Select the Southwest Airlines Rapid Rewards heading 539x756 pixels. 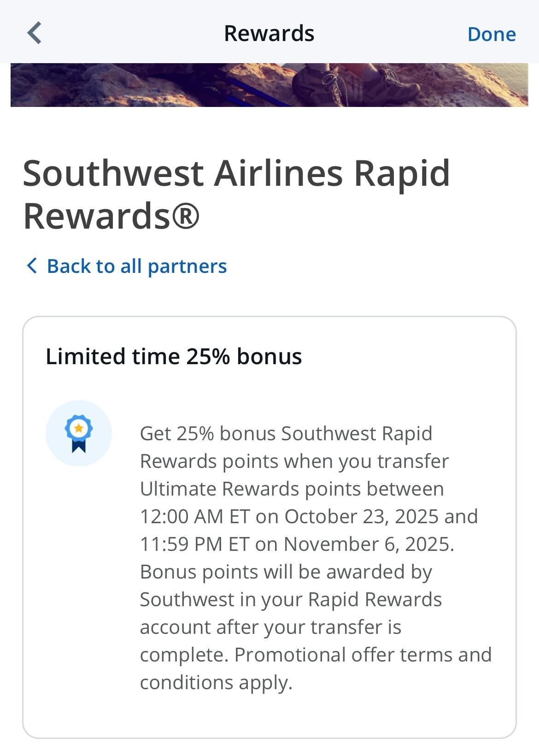pyautogui.click(x=236, y=194)
